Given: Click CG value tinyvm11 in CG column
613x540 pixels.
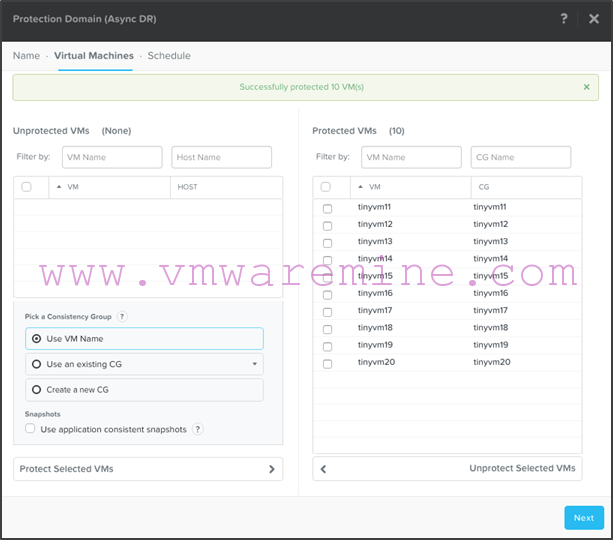Looking at the screenshot, I should pos(490,207).
